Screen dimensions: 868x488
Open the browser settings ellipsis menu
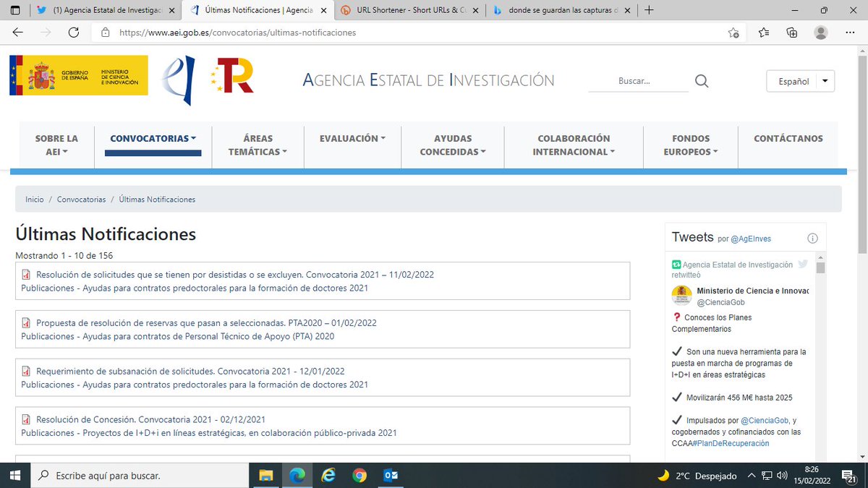[x=849, y=33]
